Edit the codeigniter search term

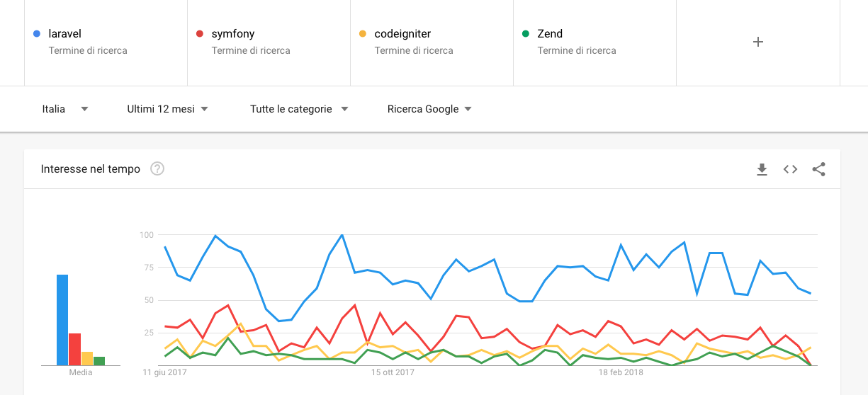point(432,42)
